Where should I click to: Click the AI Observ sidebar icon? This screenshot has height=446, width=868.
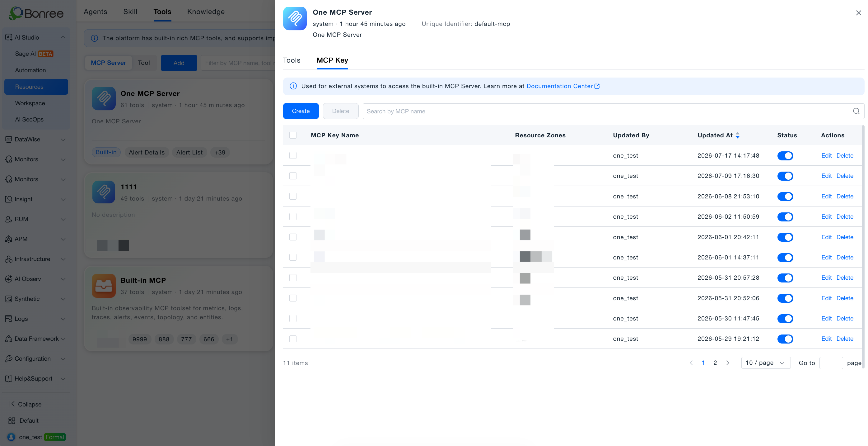pos(9,279)
